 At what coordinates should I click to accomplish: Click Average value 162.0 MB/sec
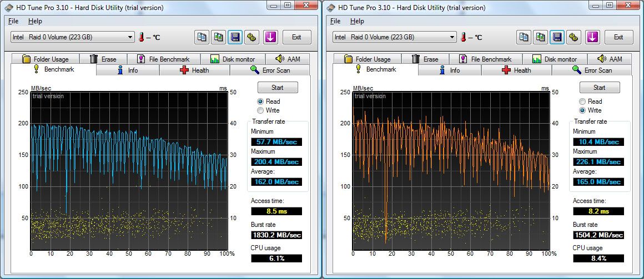tap(276, 181)
